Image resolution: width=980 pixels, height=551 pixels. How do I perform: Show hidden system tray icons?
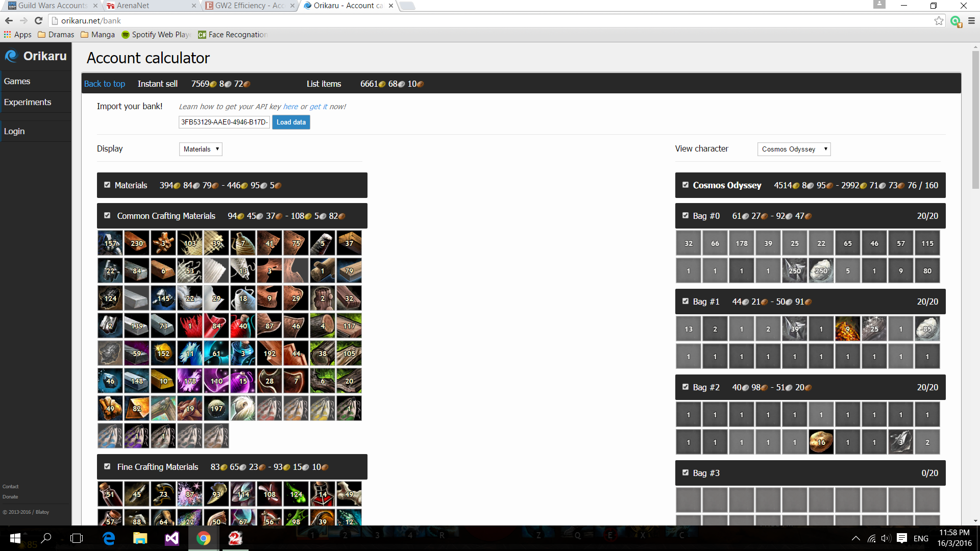tap(856, 538)
